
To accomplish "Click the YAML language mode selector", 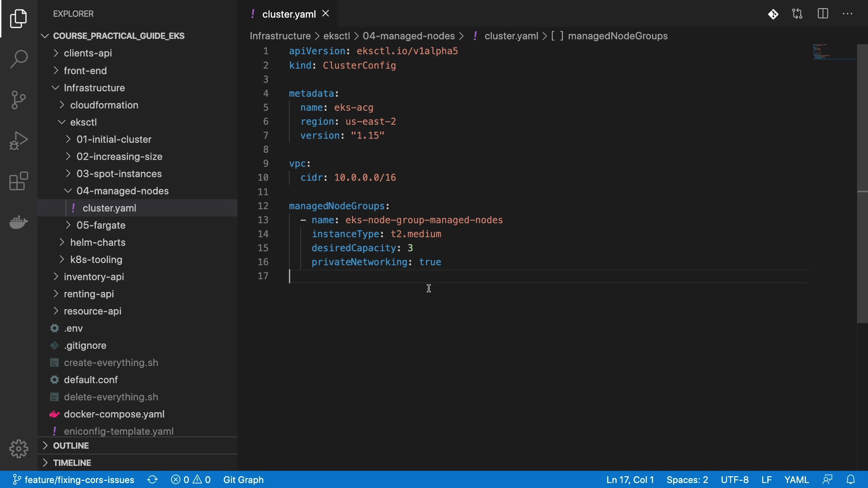I will (x=797, y=480).
